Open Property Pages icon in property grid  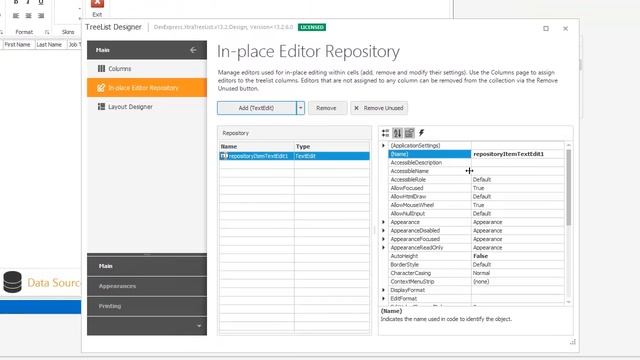tap(409, 133)
